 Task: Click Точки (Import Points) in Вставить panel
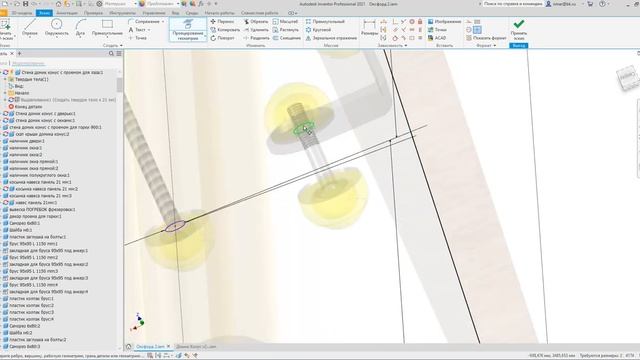coord(437,30)
